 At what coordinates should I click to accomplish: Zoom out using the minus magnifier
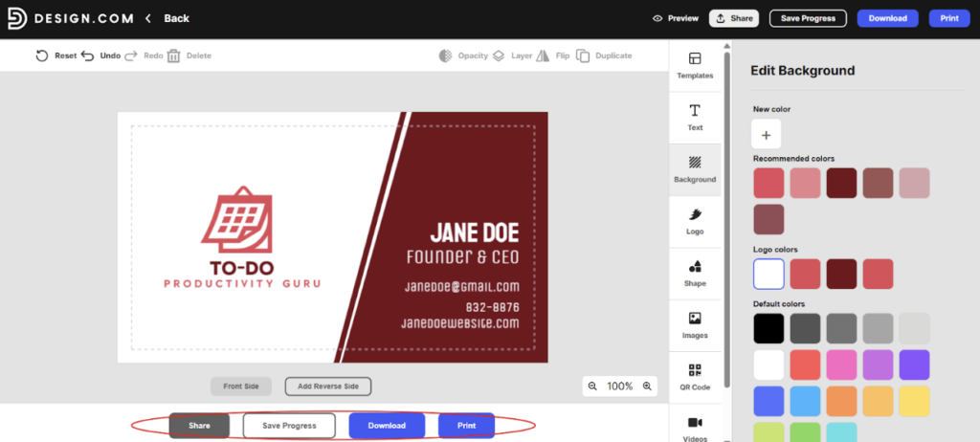[592, 387]
